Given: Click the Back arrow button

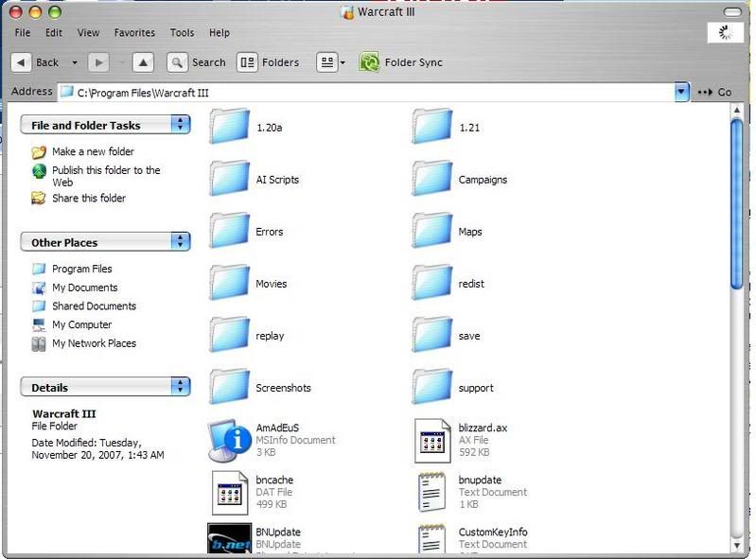Looking at the screenshot, I should (21, 62).
